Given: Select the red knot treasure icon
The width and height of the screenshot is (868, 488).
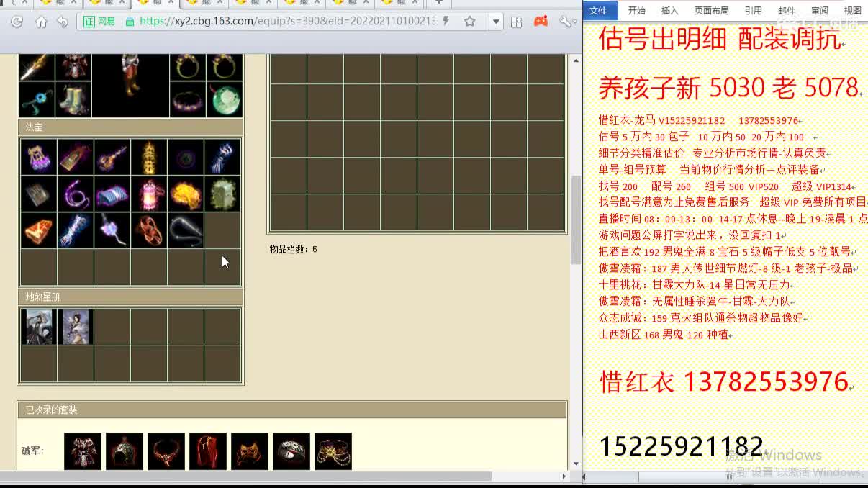Looking at the screenshot, I should pos(149,230).
